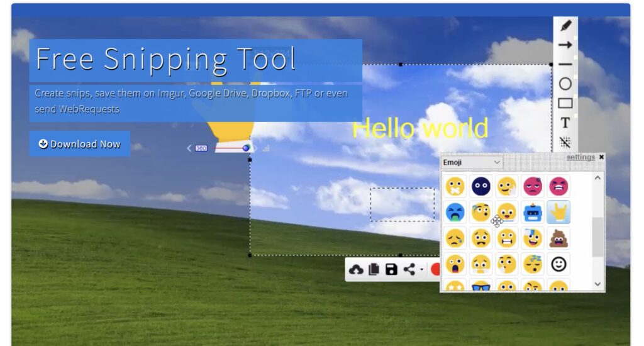The width and height of the screenshot is (644, 346).
Task: Insert the grimacing teeth emoji
Action: tap(507, 238)
